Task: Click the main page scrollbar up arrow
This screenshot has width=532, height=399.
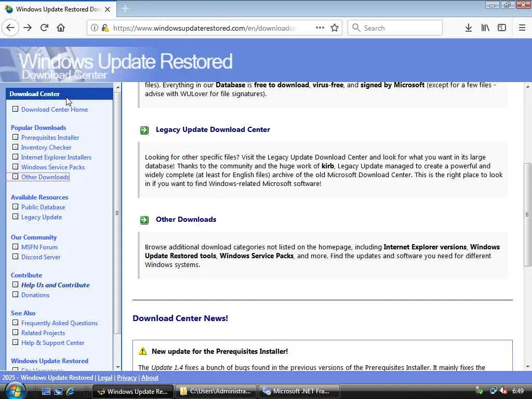Action: (528, 87)
